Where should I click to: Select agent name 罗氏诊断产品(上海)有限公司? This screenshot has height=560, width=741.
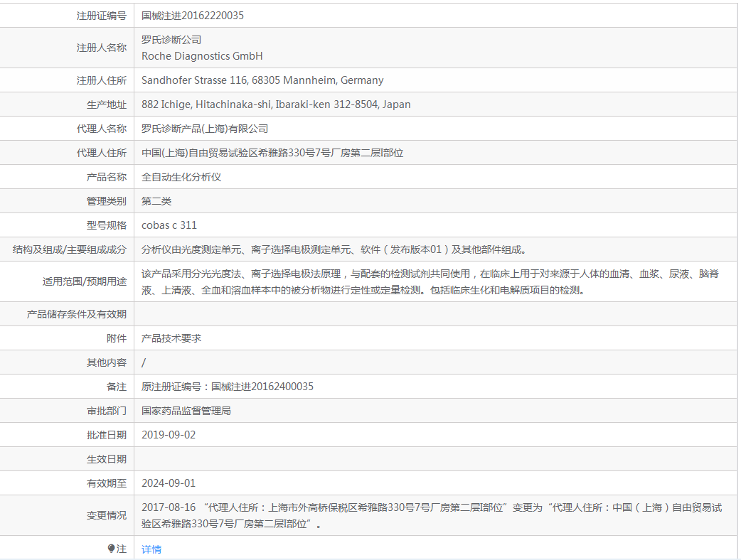click(205, 129)
